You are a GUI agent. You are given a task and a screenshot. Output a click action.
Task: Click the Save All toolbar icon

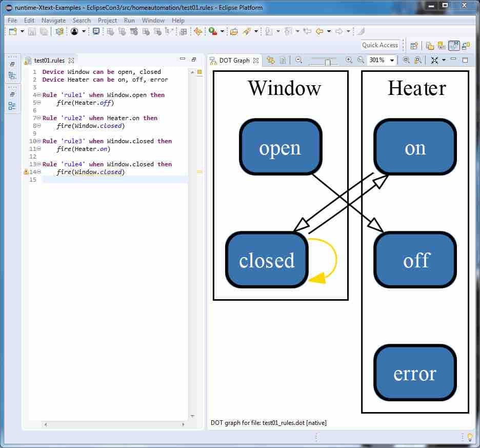pos(43,32)
